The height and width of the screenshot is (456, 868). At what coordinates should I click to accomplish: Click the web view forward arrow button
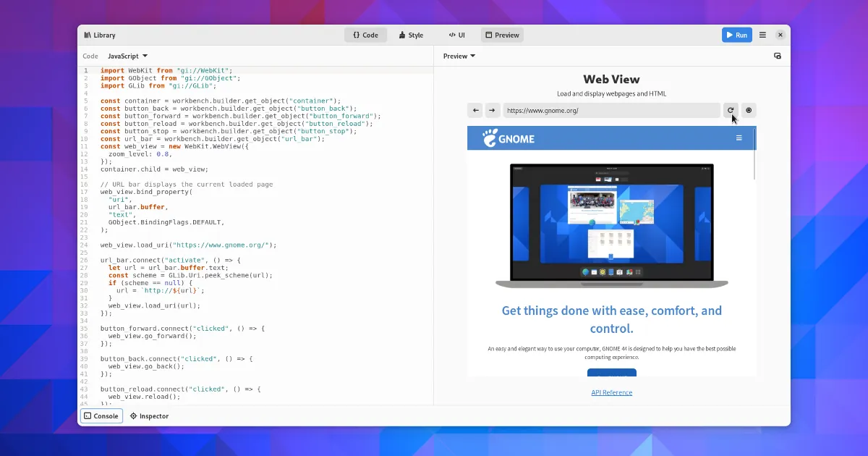(x=492, y=111)
